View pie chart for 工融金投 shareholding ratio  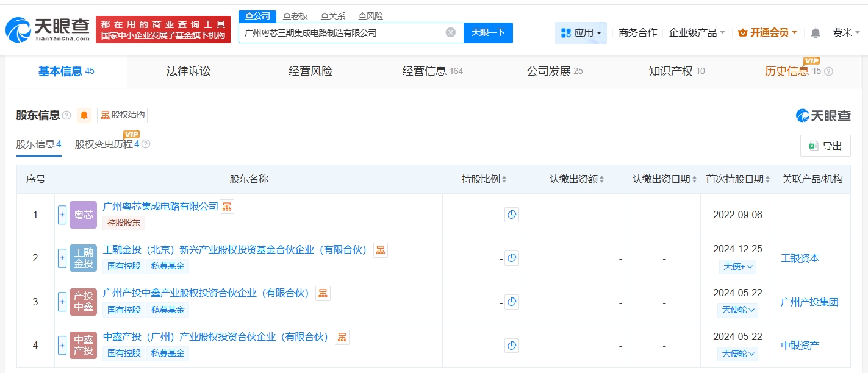512,258
